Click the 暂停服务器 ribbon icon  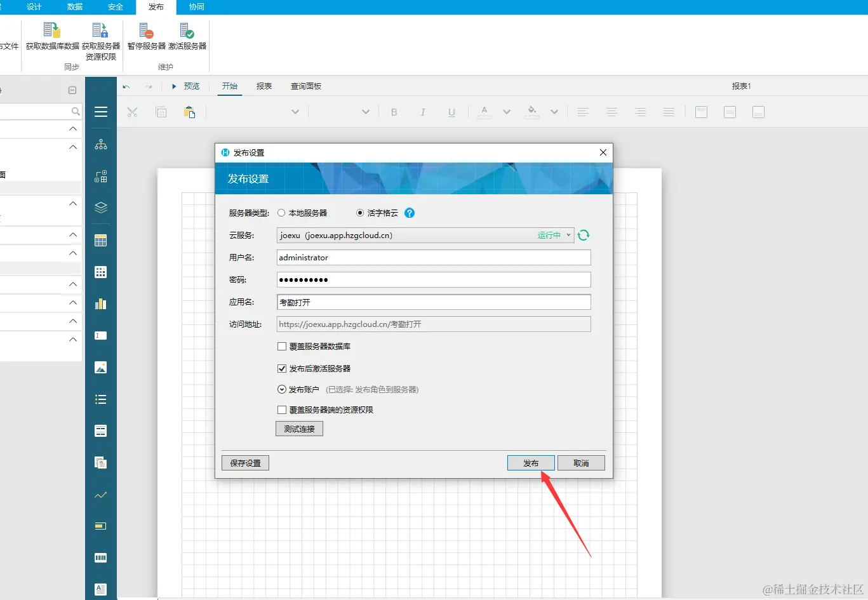(146, 30)
